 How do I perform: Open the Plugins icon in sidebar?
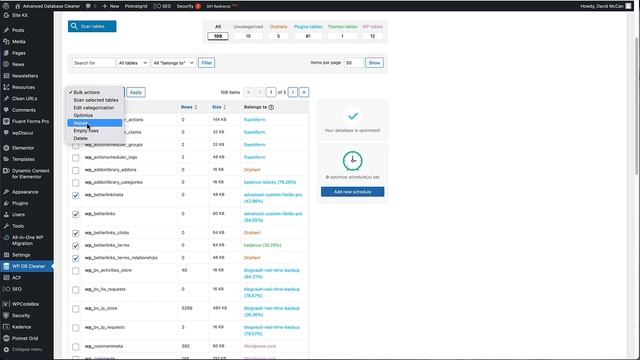click(x=6, y=203)
